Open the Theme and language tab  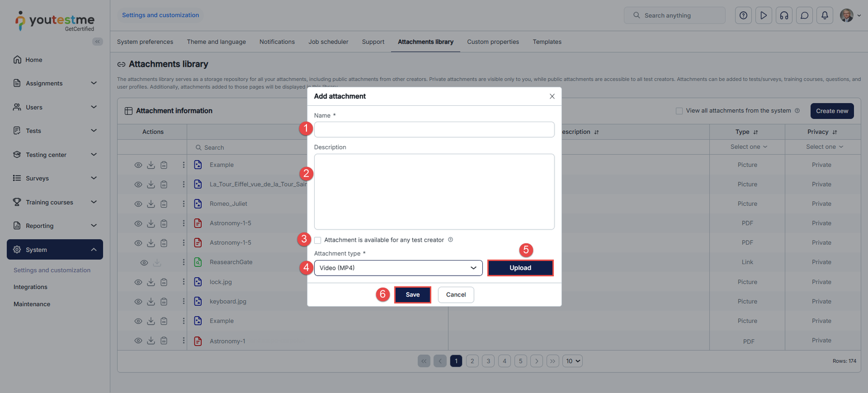click(216, 42)
